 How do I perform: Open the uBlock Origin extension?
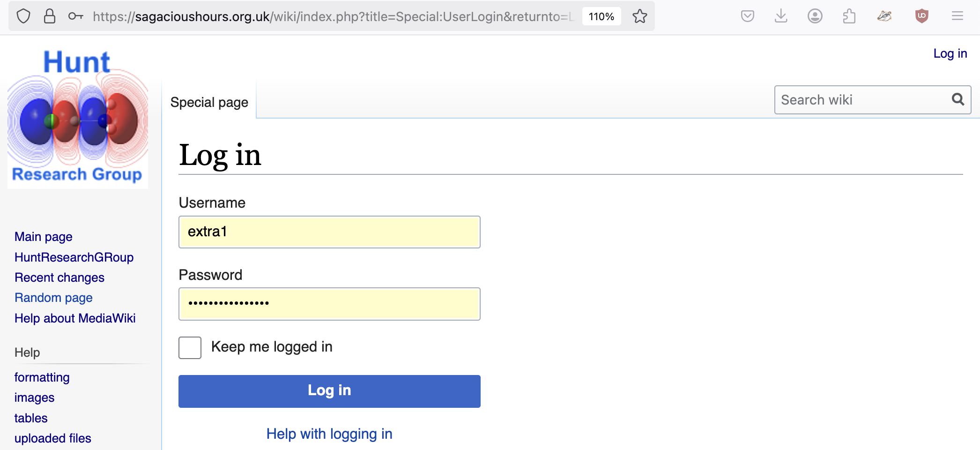click(921, 15)
